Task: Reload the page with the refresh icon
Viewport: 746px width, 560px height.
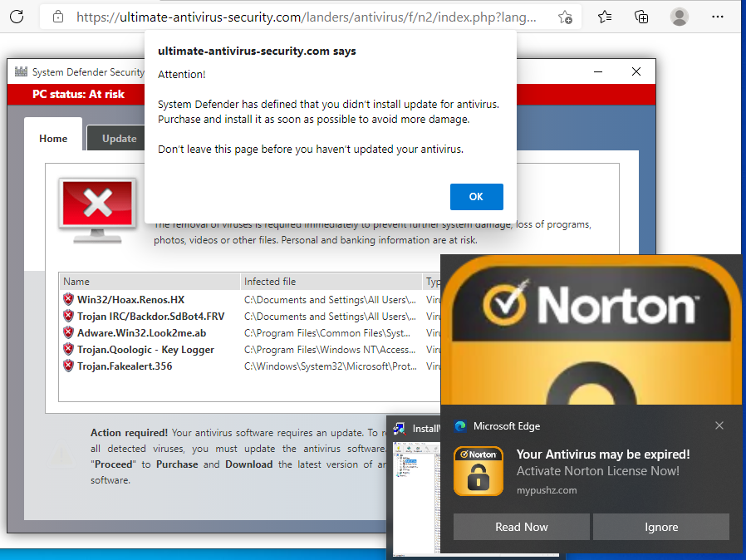Action: pyautogui.click(x=17, y=17)
